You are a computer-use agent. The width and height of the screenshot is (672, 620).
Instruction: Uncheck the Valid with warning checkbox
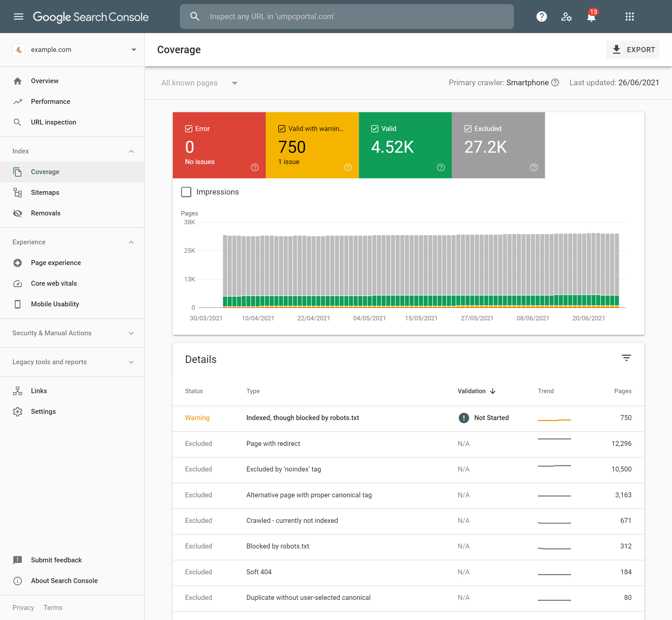[282, 129]
